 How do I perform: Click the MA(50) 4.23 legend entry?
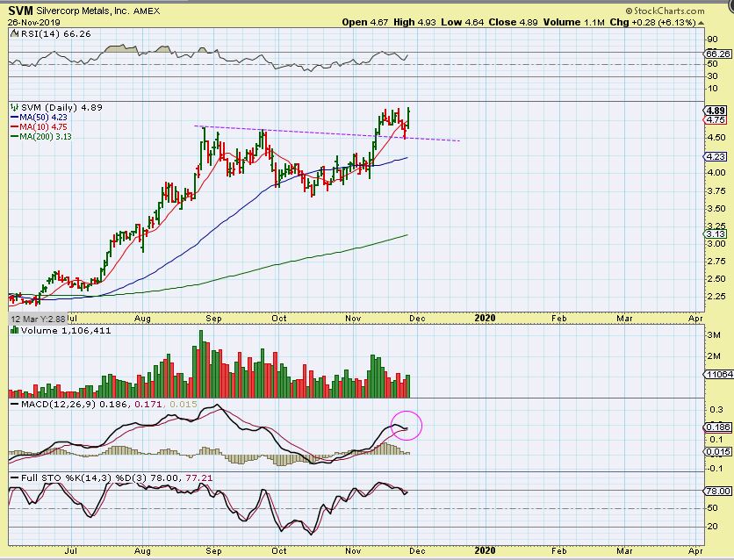click(x=43, y=118)
